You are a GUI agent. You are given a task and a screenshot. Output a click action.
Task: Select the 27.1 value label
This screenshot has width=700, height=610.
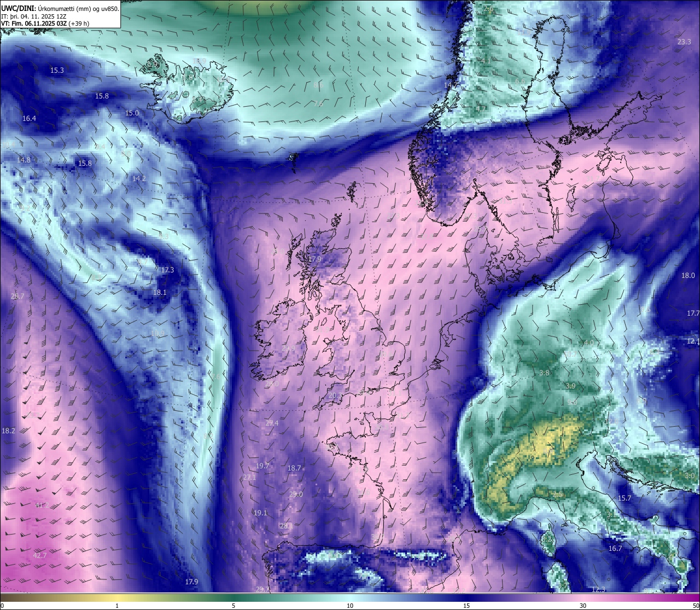[249, 478]
